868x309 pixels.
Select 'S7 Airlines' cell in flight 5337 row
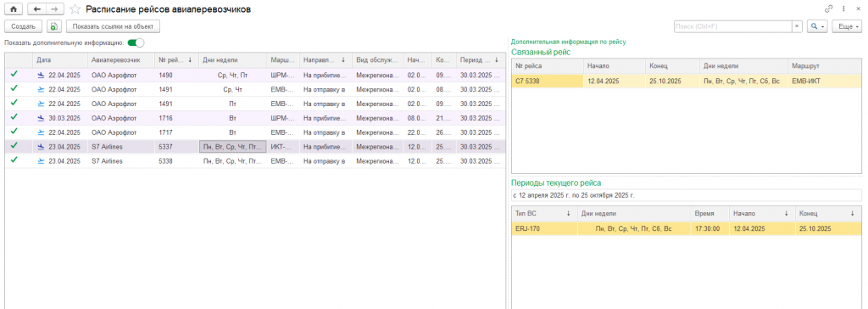[x=121, y=147]
